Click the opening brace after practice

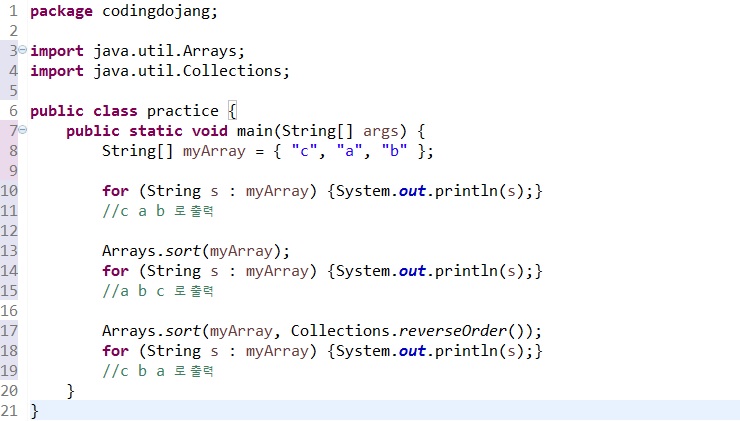click(232, 111)
